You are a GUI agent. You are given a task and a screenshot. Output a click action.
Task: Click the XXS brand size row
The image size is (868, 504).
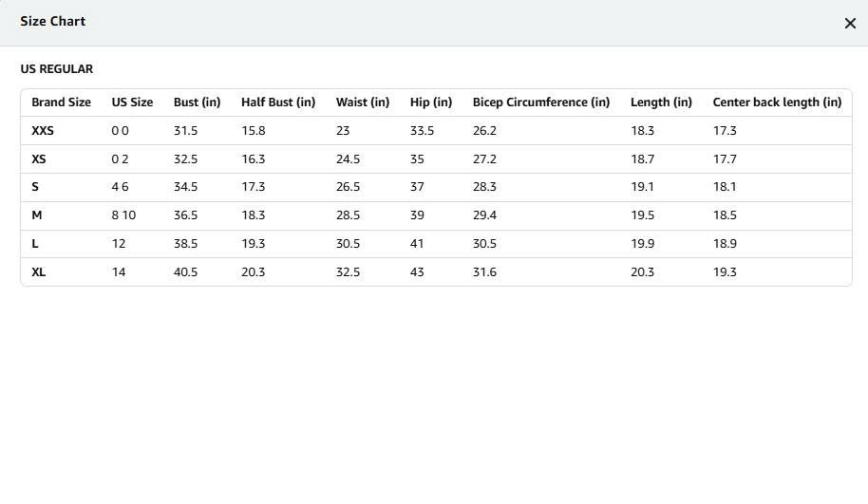pos(43,131)
